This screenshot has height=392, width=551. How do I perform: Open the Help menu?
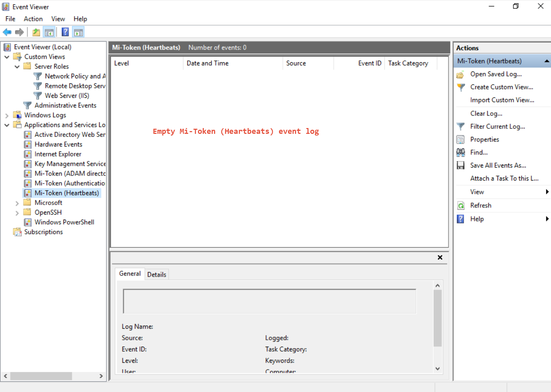(x=80, y=19)
